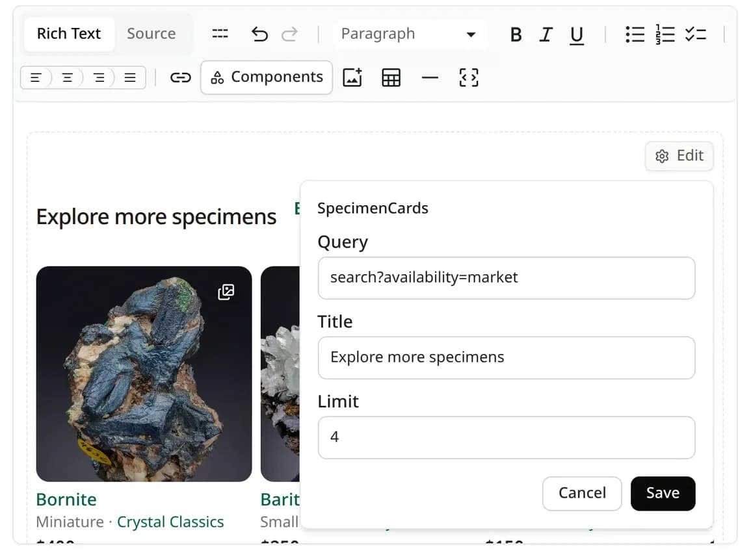Image resolution: width=749 pixels, height=560 pixels.
Task: Insert a bulleted list
Action: pyautogui.click(x=635, y=34)
